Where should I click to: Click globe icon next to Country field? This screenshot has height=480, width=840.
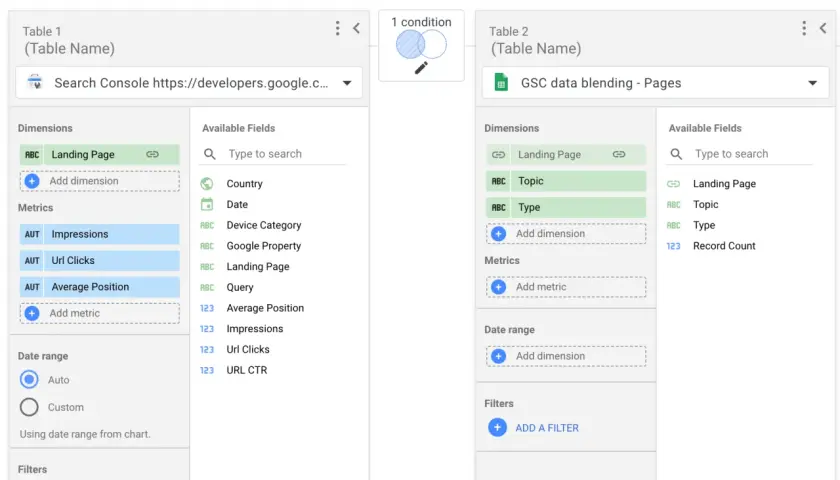(207, 184)
